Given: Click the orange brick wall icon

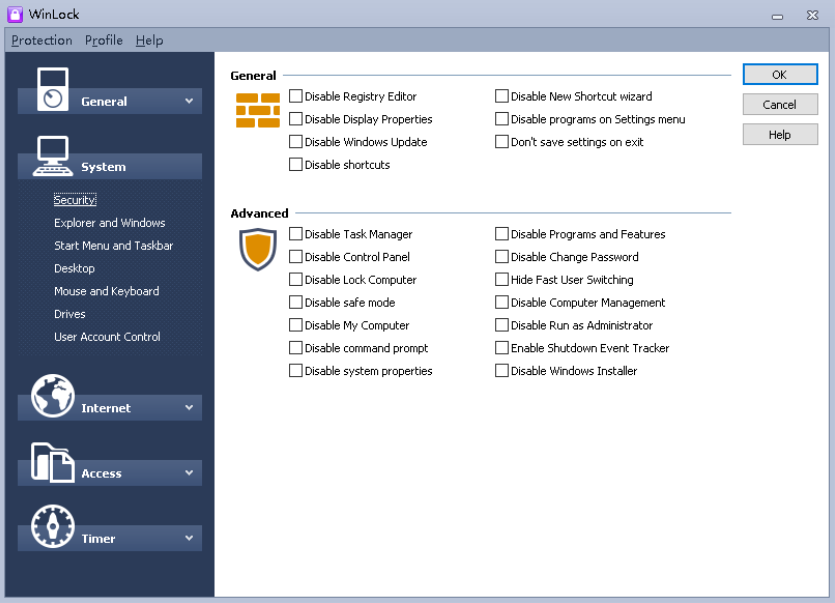Looking at the screenshot, I should pos(257,110).
